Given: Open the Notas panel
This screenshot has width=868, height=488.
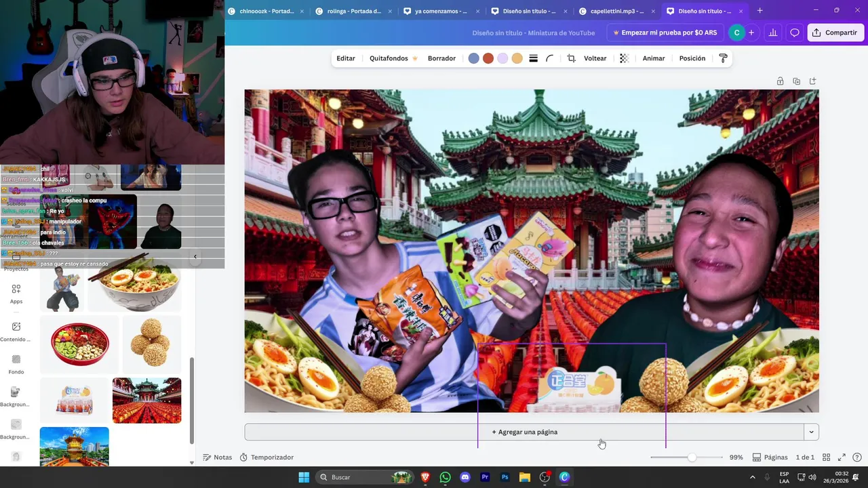Looking at the screenshot, I should (x=217, y=457).
